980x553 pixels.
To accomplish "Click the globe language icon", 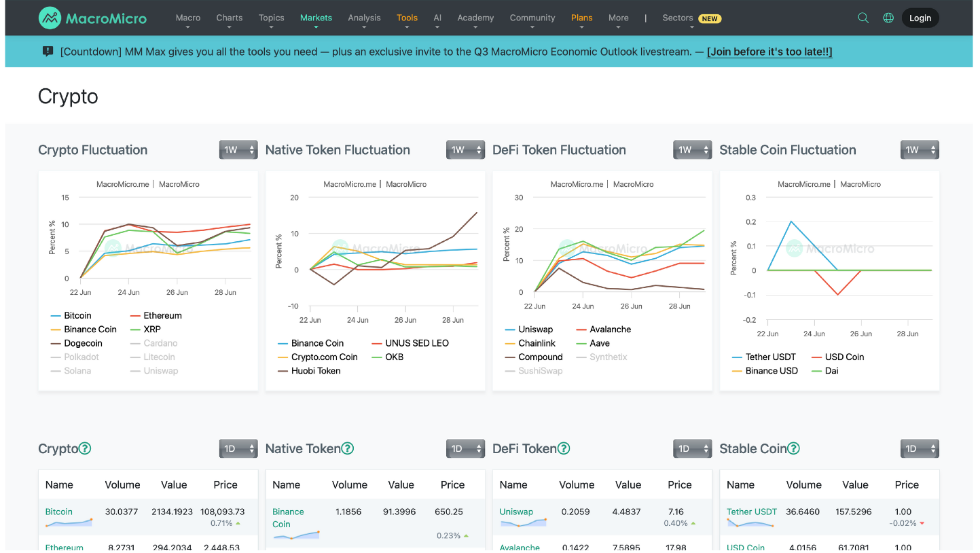I will click(888, 18).
